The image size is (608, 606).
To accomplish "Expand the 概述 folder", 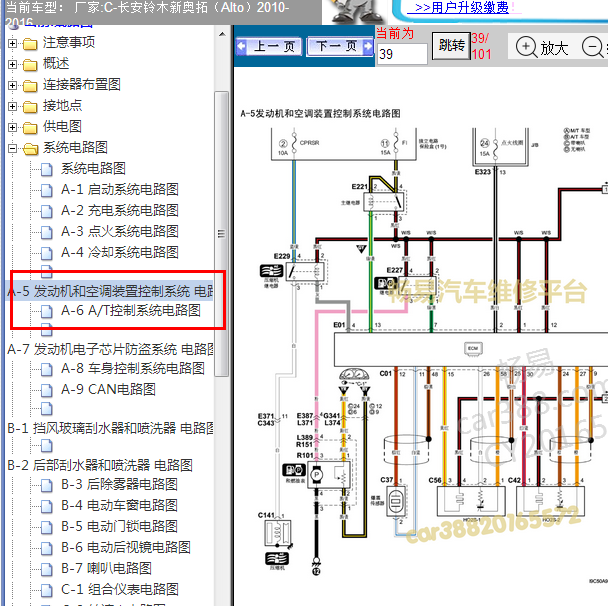I will point(12,64).
